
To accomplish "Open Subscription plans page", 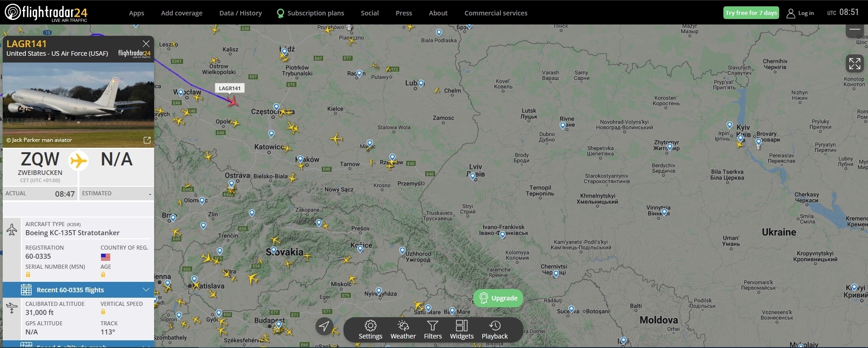I will (x=311, y=13).
